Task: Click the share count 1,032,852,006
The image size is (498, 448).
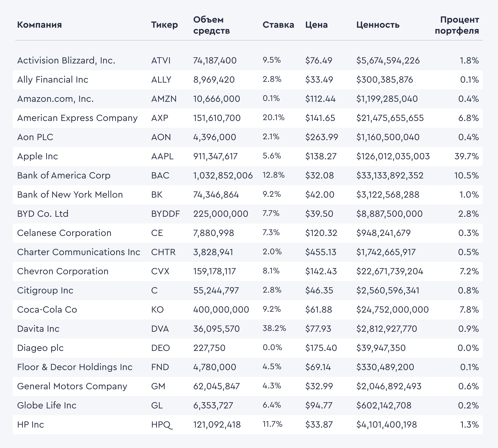Action: point(223,175)
